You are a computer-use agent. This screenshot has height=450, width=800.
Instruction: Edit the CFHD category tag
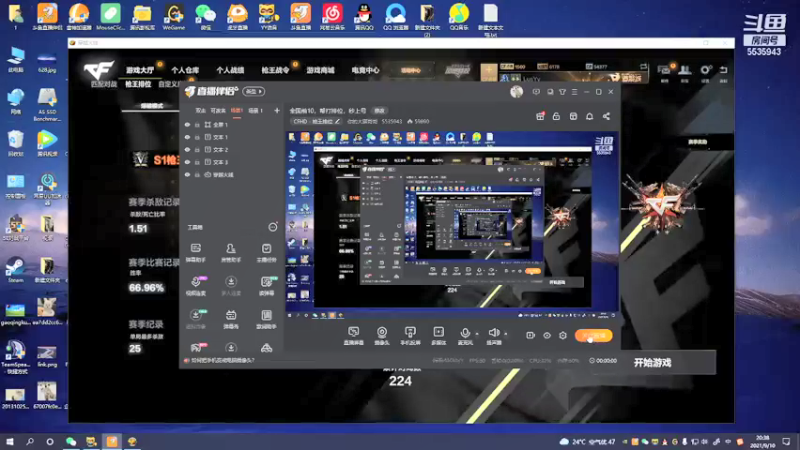316,121
